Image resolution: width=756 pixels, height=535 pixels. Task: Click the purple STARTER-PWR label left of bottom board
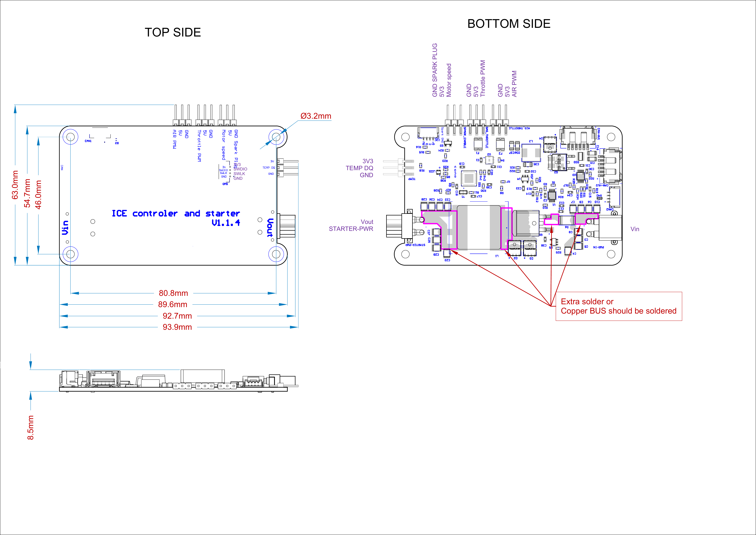click(351, 229)
